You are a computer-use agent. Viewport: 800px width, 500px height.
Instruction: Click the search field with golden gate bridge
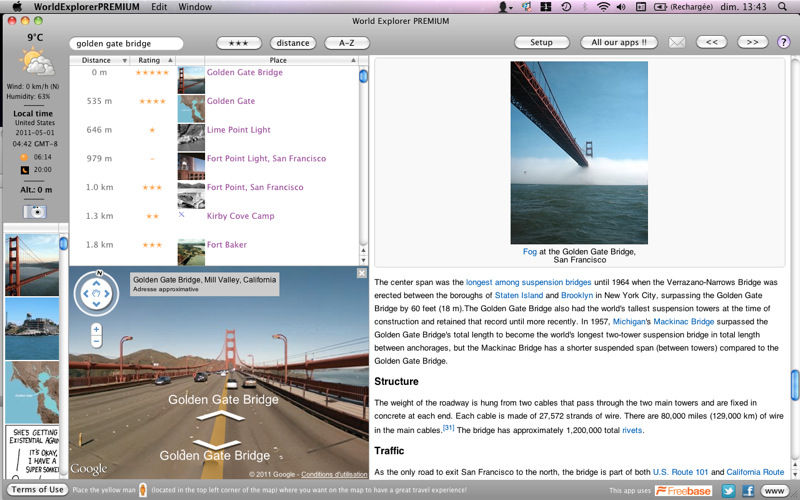(x=126, y=43)
